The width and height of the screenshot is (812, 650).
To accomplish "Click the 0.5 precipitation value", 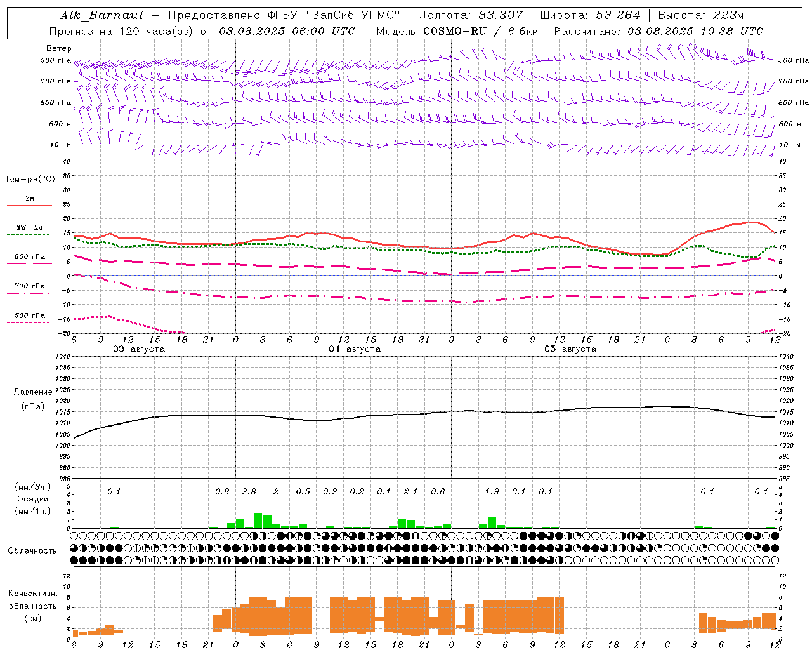I will (303, 491).
